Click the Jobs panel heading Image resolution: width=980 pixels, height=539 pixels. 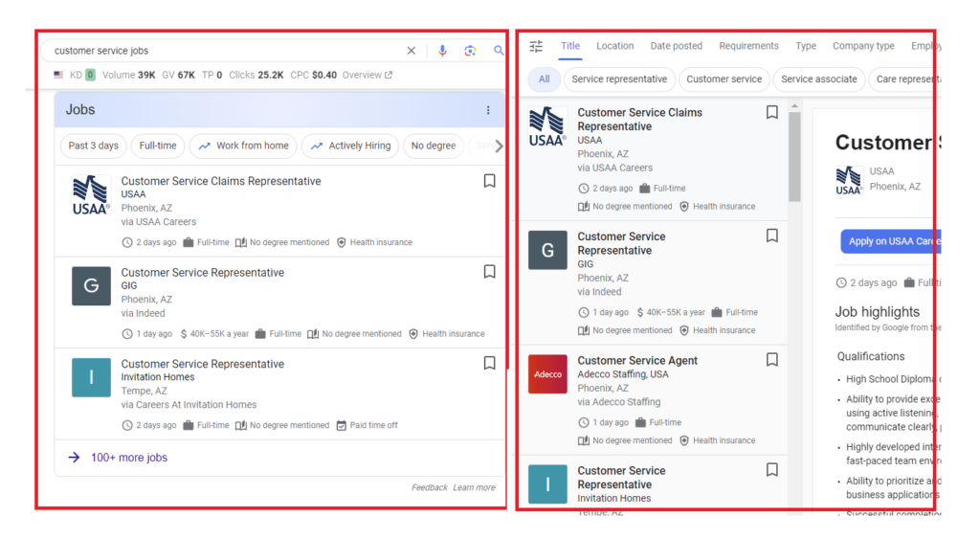(80, 110)
